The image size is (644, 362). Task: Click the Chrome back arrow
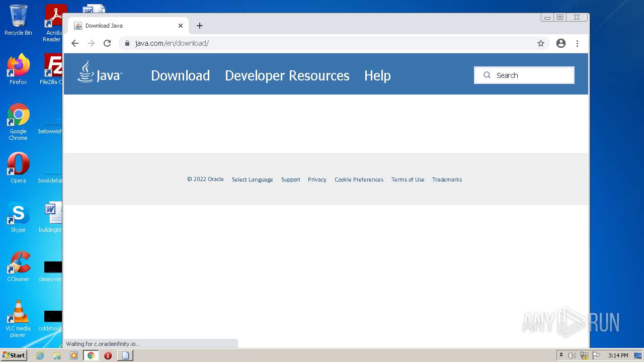point(75,43)
